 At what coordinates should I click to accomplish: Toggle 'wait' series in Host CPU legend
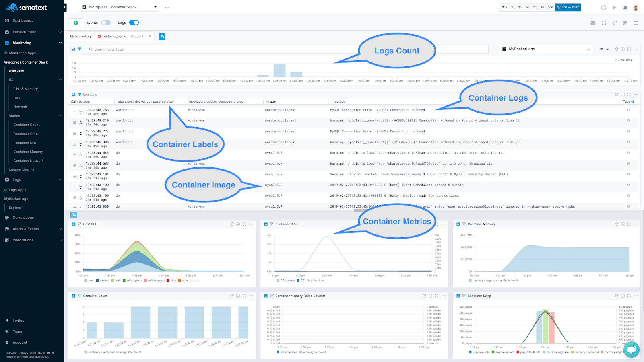click(x=116, y=280)
